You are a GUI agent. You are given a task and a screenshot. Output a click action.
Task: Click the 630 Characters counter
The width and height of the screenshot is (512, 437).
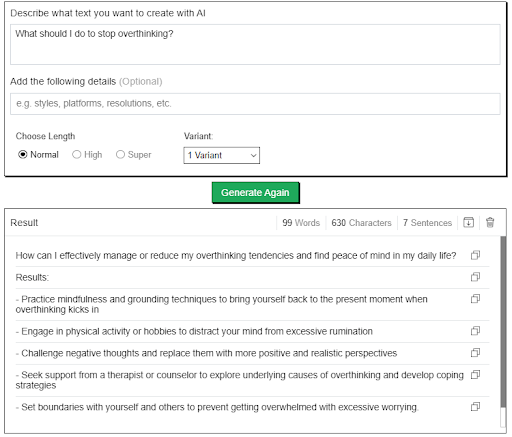point(361,223)
